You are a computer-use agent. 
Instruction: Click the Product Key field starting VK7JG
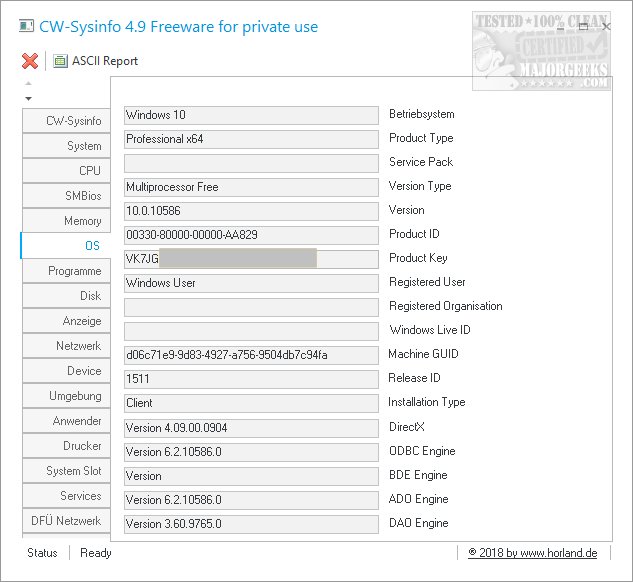coord(251,259)
